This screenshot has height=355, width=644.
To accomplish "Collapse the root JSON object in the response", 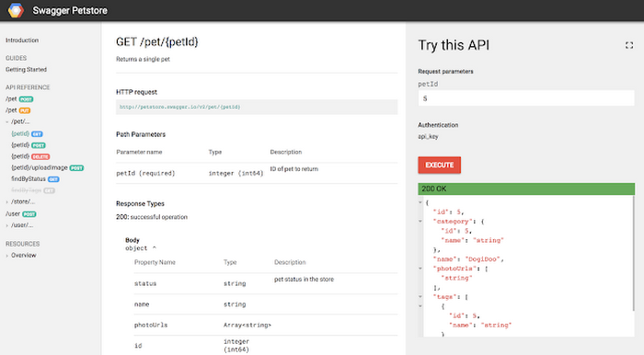I will [x=420, y=202].
